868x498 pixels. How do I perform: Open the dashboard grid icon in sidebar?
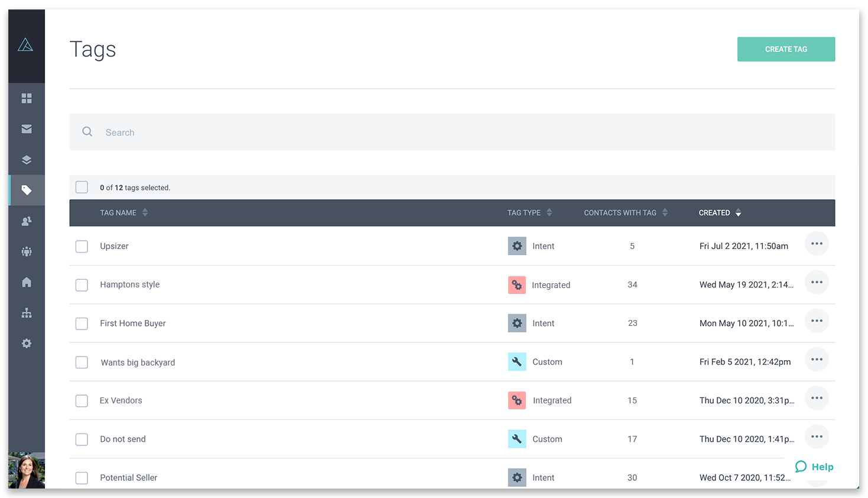[x=27, y=98]
